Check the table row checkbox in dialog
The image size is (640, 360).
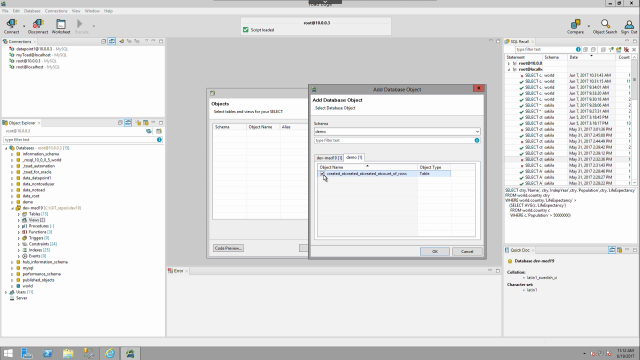[x=322, y=173]
